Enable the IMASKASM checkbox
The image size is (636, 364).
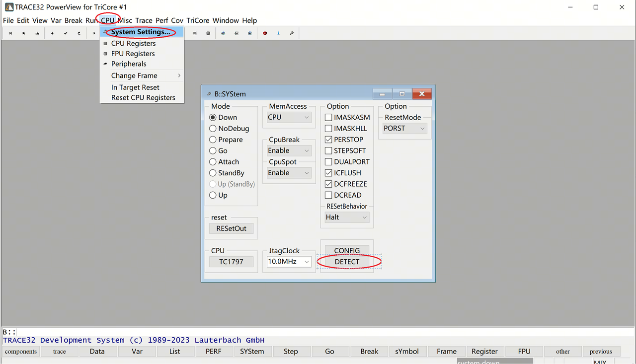[328, 118]
